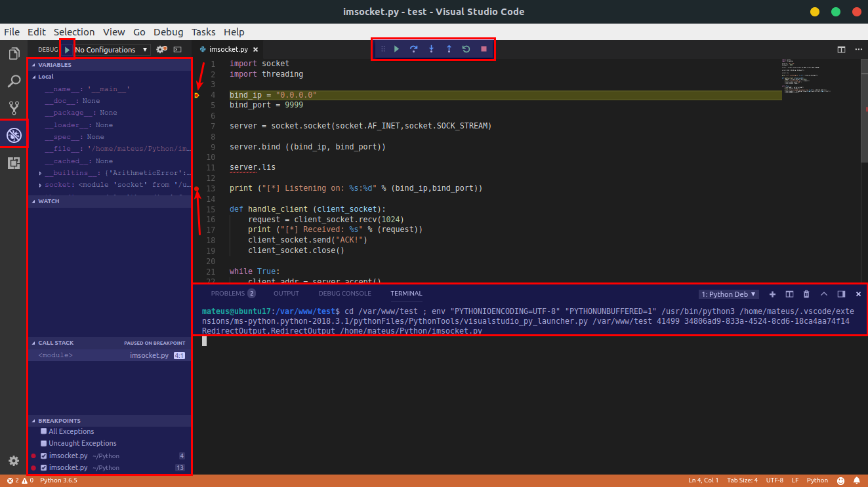
Task: Change UTF-8 encoding in status bar
Action: point(774,480)
